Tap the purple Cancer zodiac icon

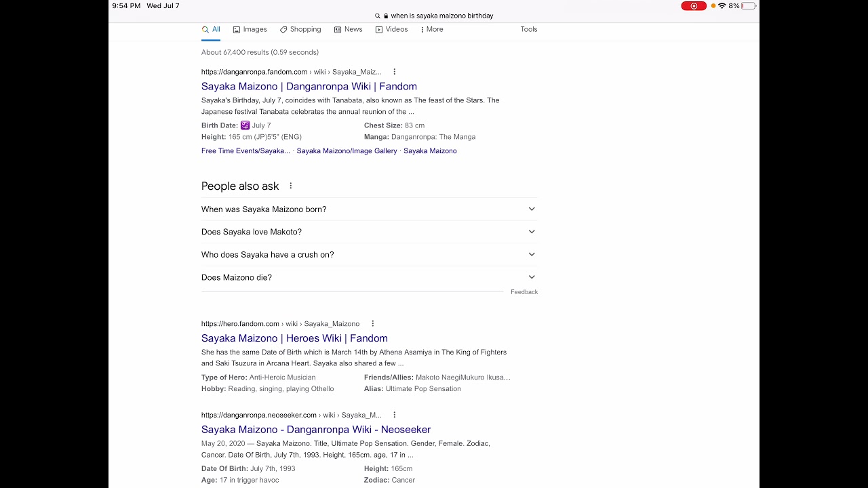pyautogui.click(x=245, y=125)
